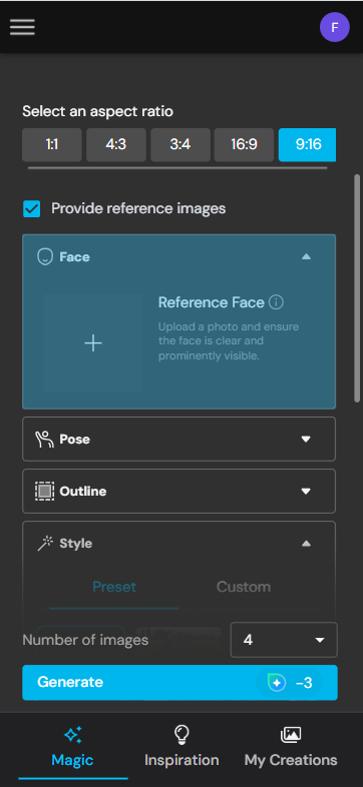This screenshot has width=363, height=787.
Task: Open the hamburger menu
Action: [x=22, y=27]
